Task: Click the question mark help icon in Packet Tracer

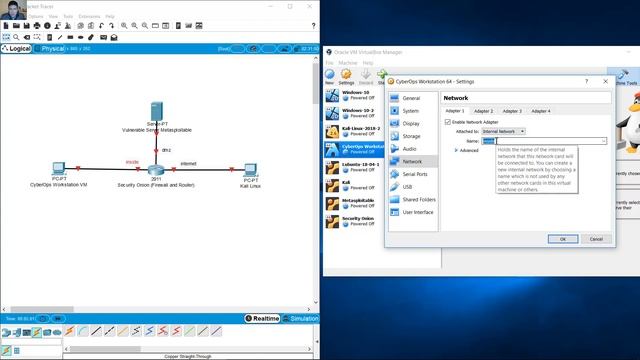Action: [x=313, y=26]
